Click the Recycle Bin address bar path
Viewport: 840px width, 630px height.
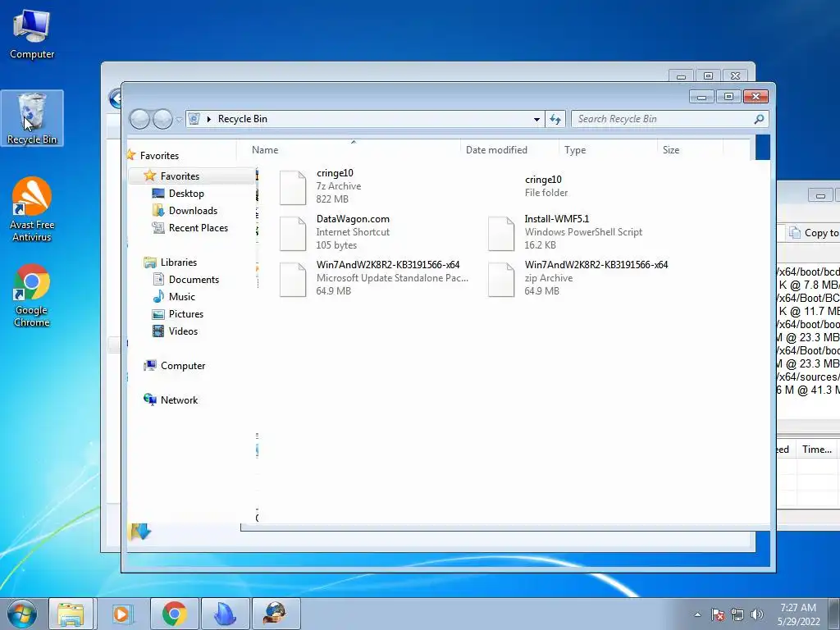[x=242, y=119]
